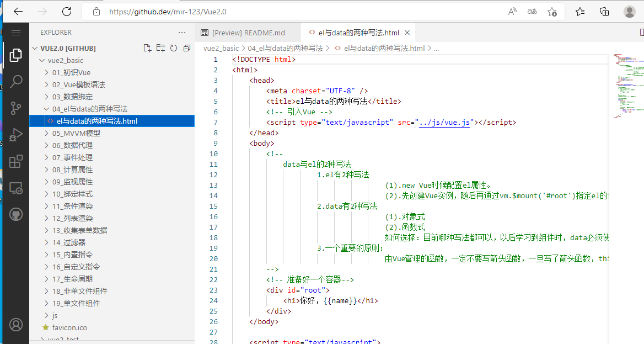Open the Translate page option
644x344 pixels.
point(532,12)
